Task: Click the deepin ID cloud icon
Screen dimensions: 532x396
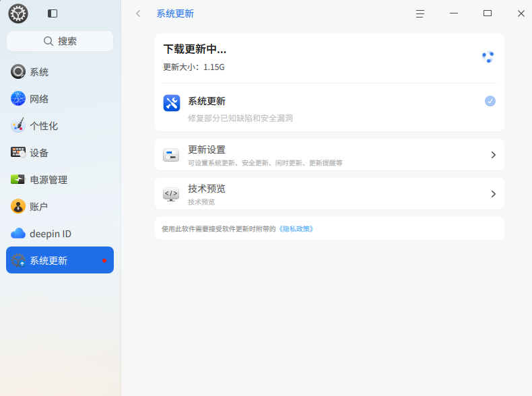Action: [18, 234]
